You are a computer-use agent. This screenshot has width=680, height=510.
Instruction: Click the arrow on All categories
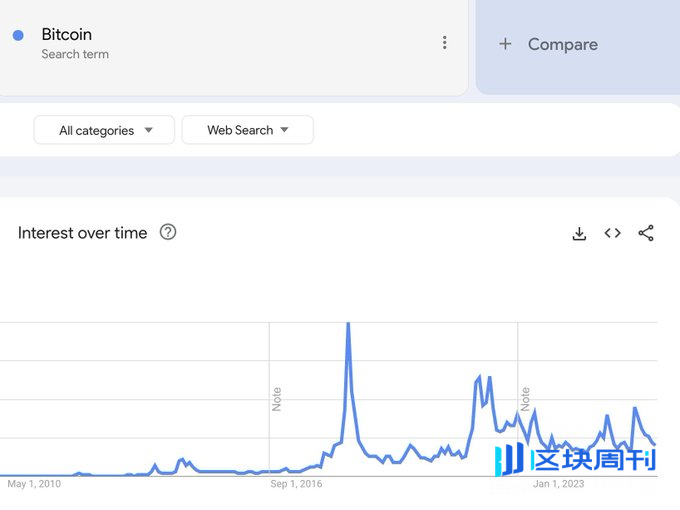[x=149, y=130]
